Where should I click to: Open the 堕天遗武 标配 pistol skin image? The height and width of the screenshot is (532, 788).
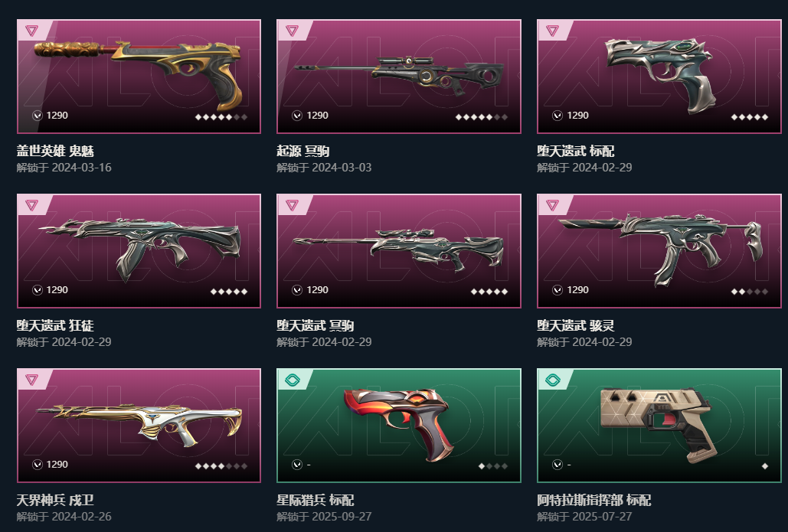[659, 75]
